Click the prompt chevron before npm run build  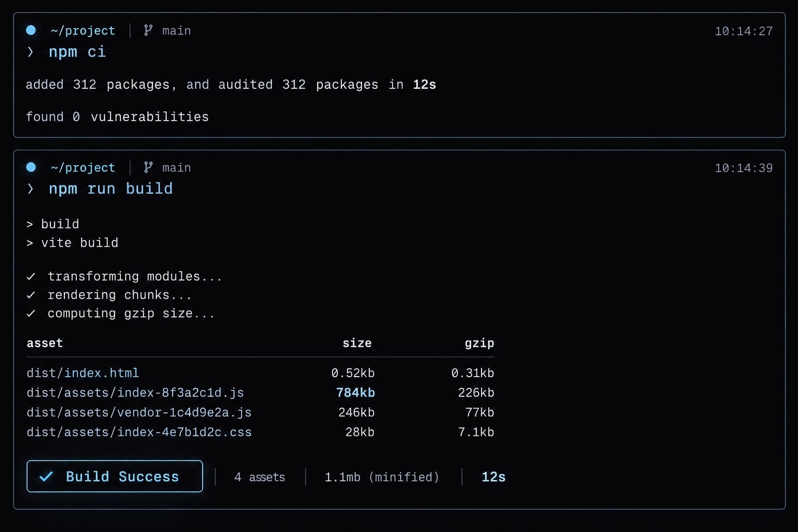[31, 189]
